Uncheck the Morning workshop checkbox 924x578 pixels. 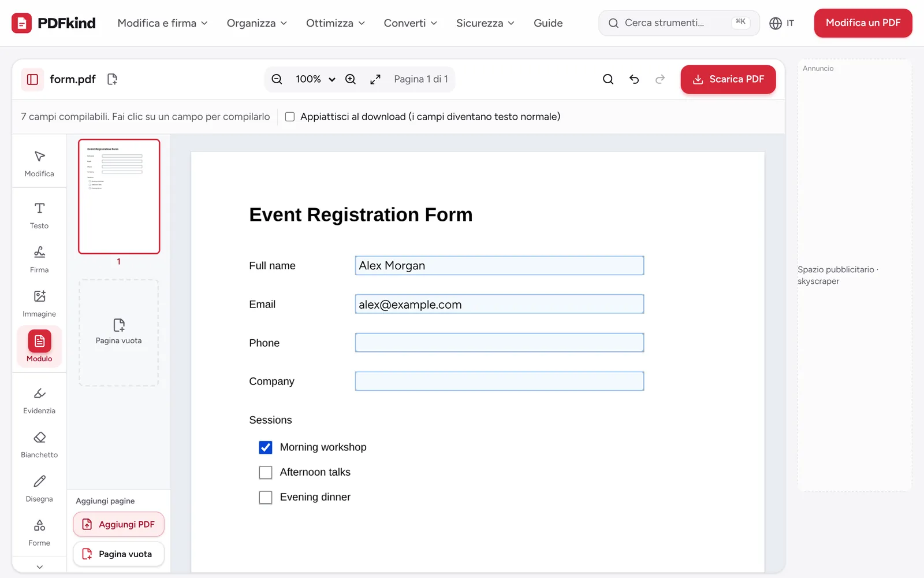pyautogui.click(x=266, y=447)
